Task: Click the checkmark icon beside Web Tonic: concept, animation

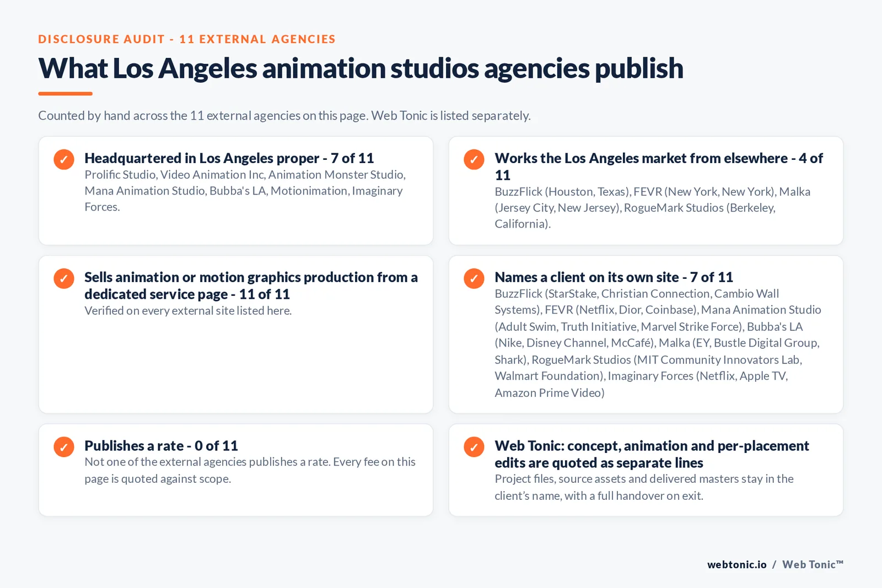Action: tap(474, 447)
